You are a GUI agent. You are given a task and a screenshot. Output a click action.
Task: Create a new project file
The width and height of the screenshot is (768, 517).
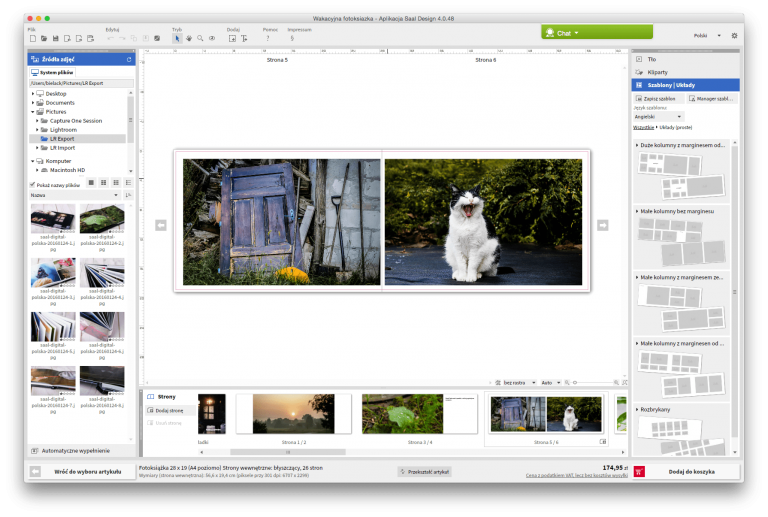point(33,38)
